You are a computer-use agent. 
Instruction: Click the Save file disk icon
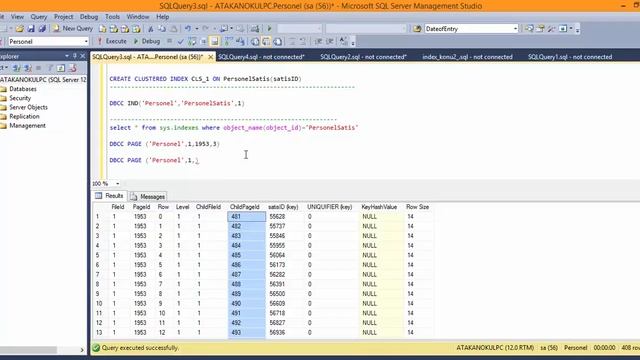click(x=31, y=29)
